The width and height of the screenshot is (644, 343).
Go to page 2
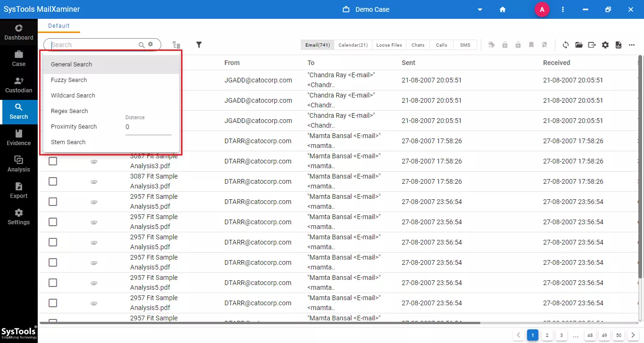point(547,335)
